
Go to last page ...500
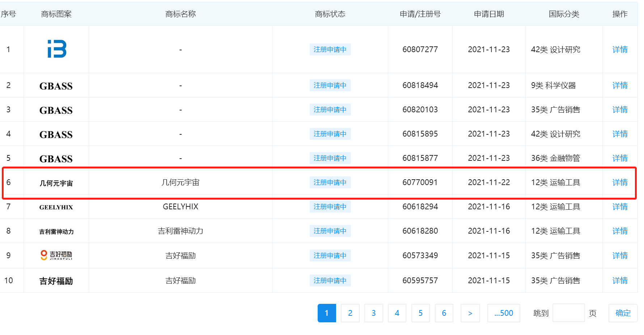pyautogui.click(x=503, y=313)
